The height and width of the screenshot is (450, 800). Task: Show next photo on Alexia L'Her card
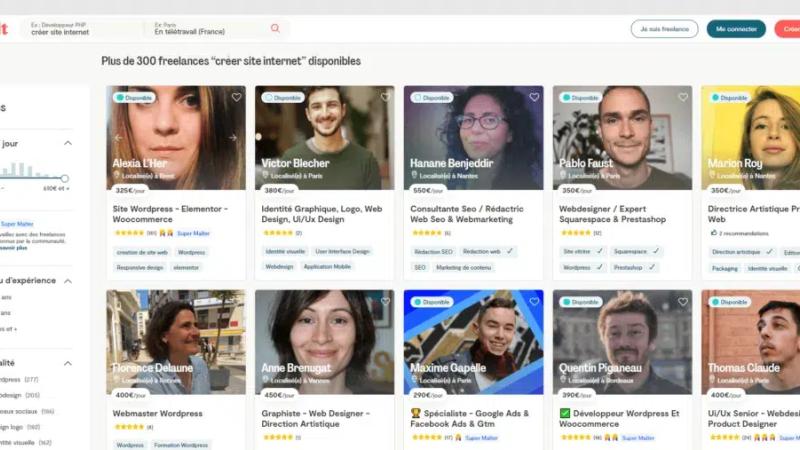point(233,138)
